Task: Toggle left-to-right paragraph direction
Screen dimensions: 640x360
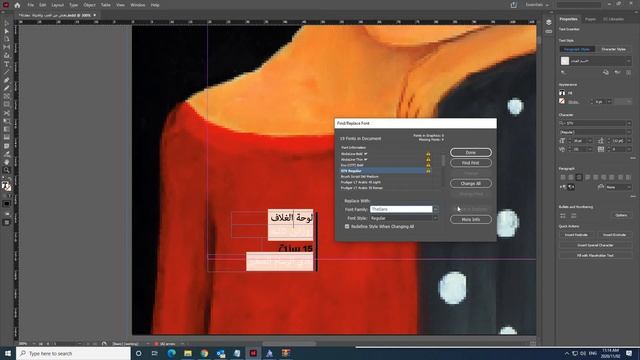Action: tap(563, 187)
